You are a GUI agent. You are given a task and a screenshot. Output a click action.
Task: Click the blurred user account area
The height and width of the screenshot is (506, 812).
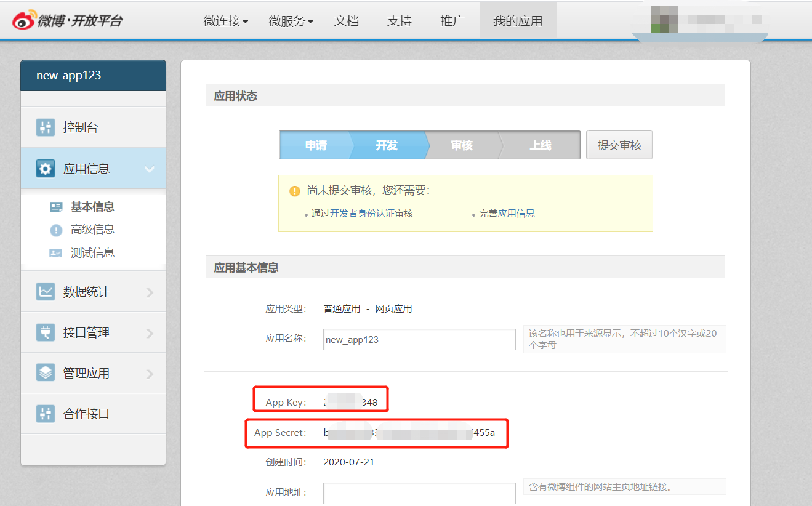point(701,22)
